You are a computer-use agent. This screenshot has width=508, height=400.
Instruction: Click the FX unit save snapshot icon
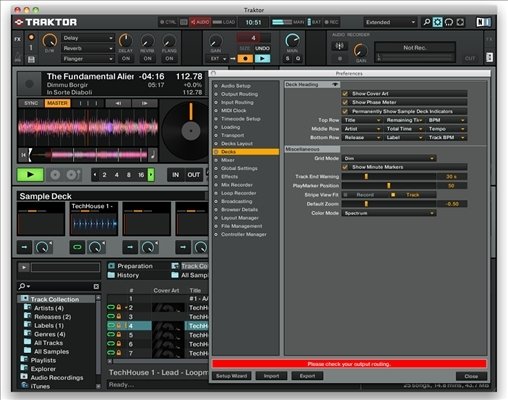coord(31,59)
